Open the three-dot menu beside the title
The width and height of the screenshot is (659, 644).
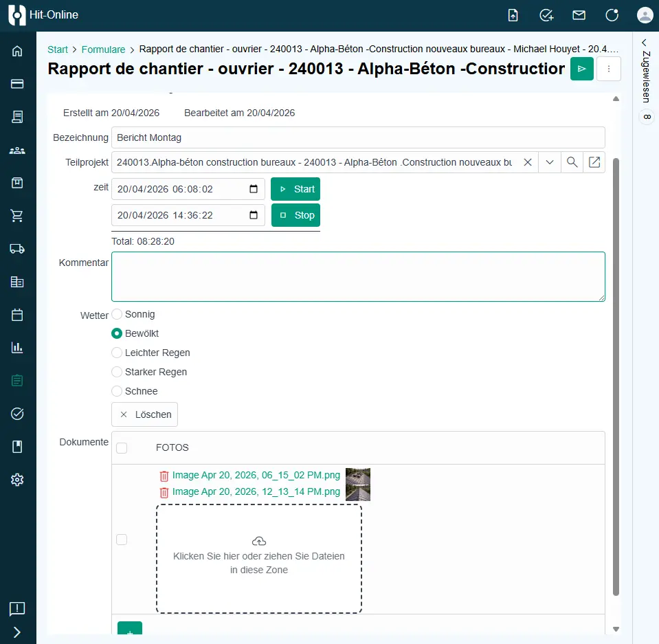609,69
